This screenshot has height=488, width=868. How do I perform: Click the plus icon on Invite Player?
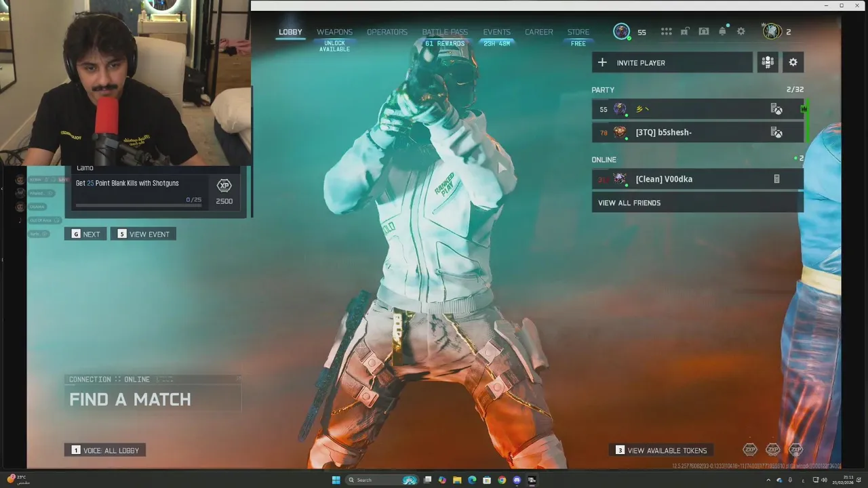click(602, 62)
